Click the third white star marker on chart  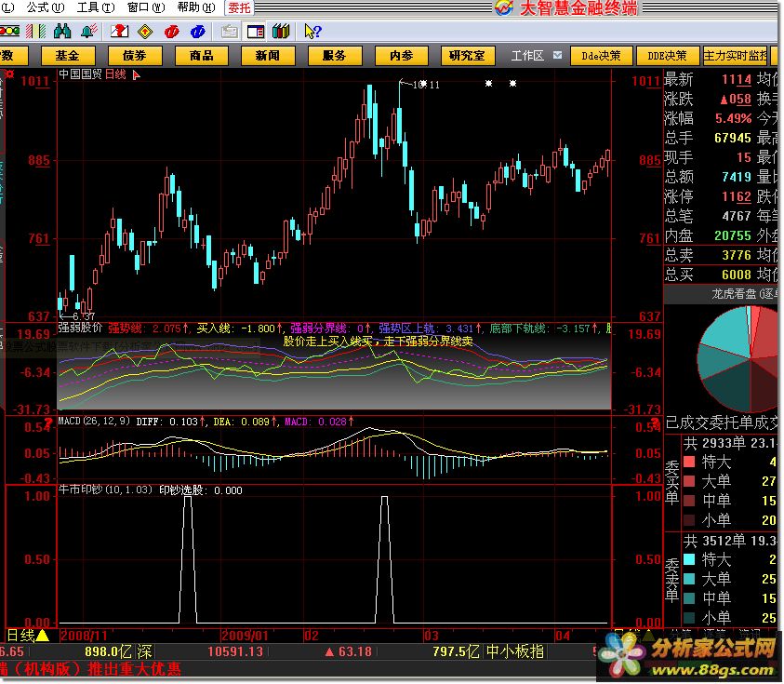[x=512, y=83]
